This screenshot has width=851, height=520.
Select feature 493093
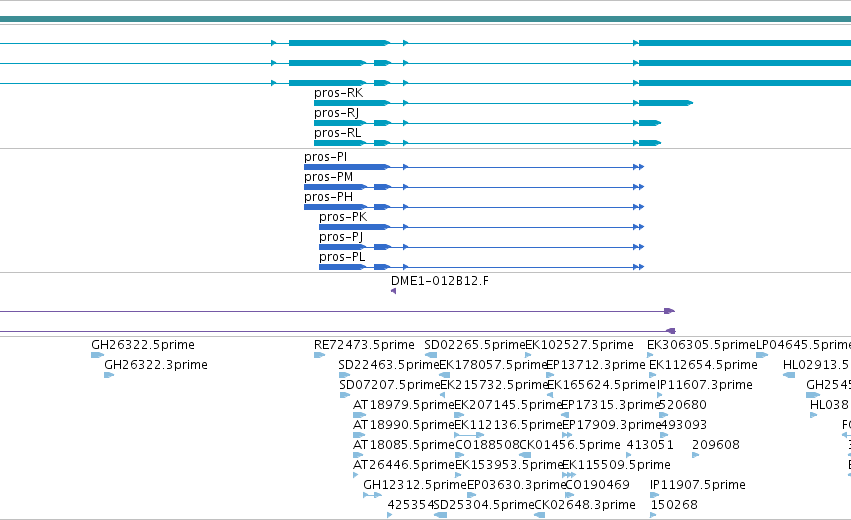pyautogui.click(x=684, y=426)
